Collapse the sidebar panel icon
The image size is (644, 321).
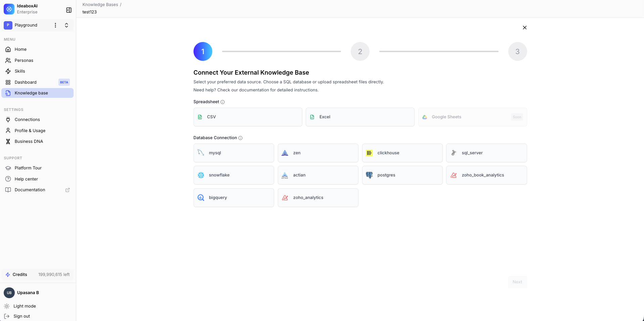(x=69, y=10)
